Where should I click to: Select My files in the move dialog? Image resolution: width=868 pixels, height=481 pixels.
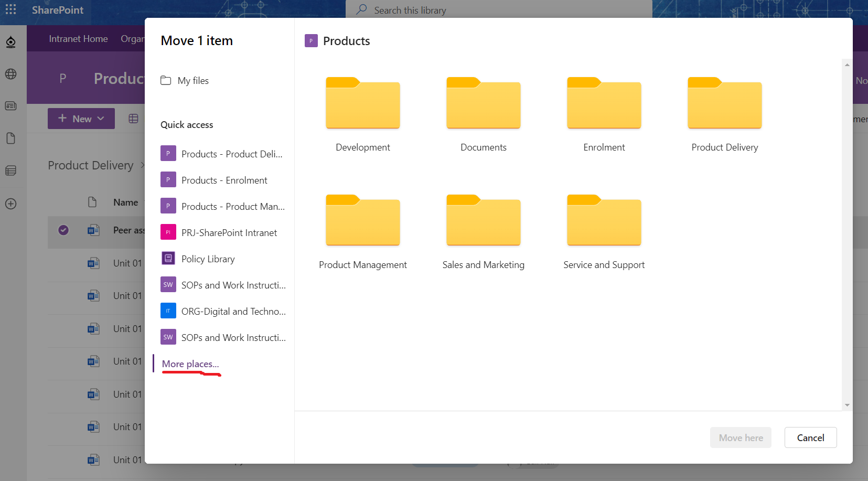pyautogui.click(x=192, y=81)
